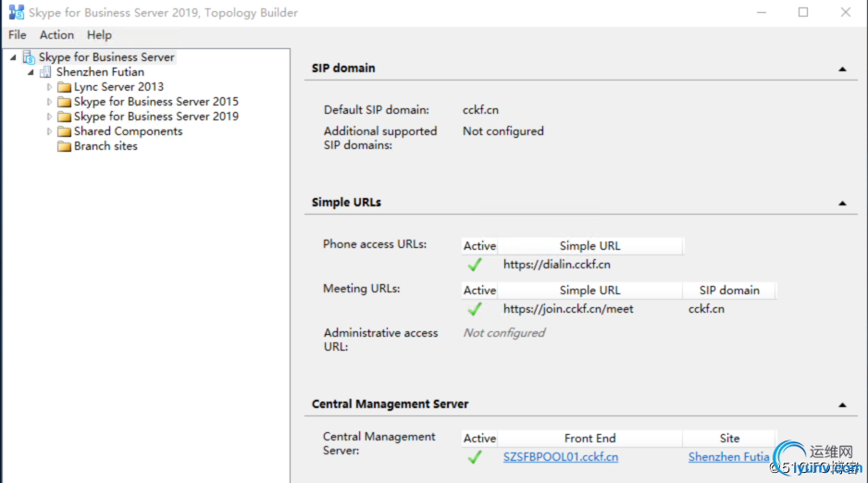Select Skype for Business Server 2019 tree item
Screen dimensions: 868x483
tap(156, 117)
